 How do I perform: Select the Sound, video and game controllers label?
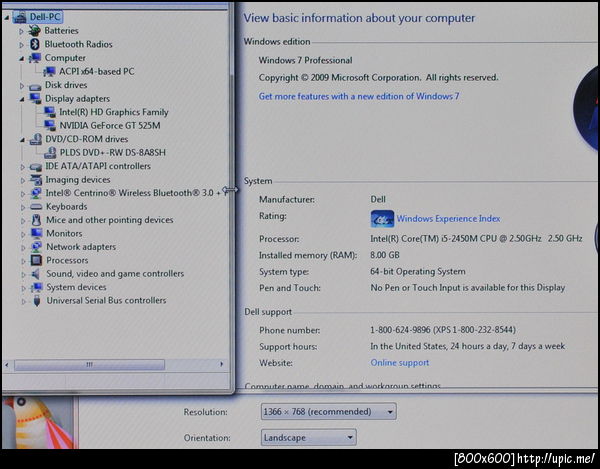point(115,274)
